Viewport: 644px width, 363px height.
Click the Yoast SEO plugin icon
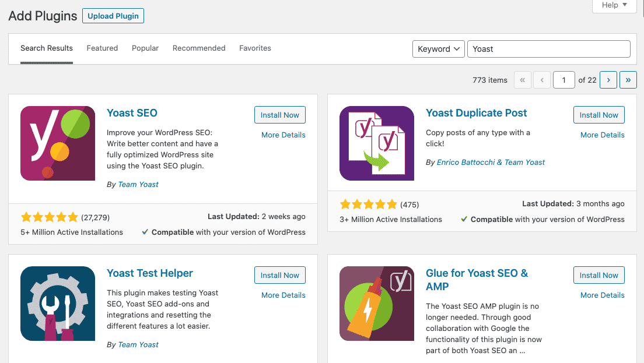coord(58,143)
